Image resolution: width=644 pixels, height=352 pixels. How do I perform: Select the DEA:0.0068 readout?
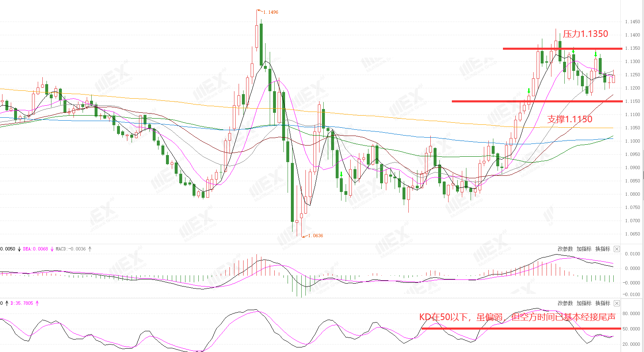coord(35,249)
